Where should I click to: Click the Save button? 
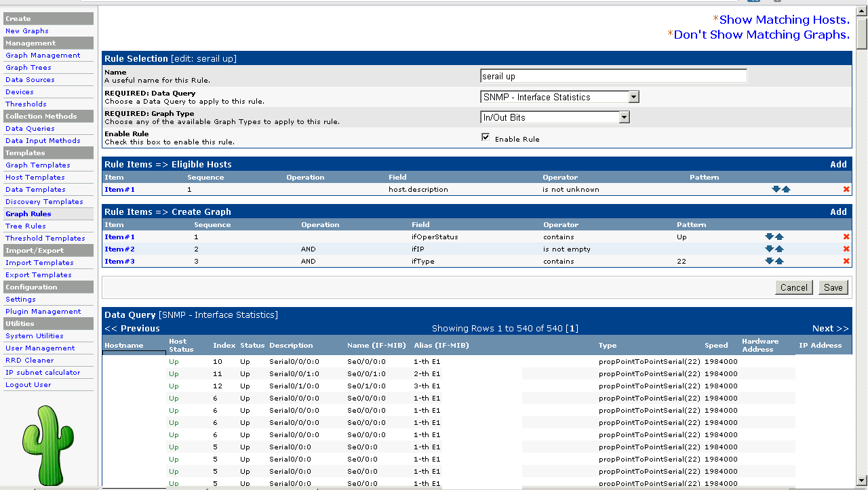(x=833, y=287)
